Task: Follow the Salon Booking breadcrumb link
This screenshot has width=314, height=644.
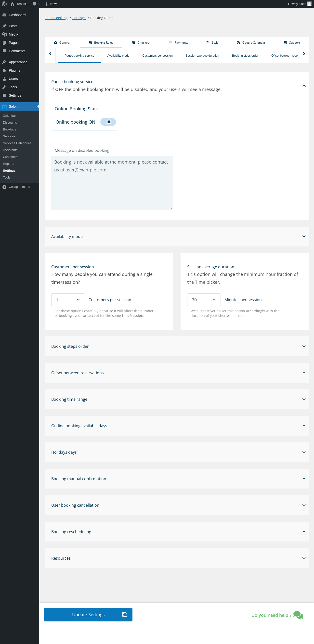Action: (56, 18)
